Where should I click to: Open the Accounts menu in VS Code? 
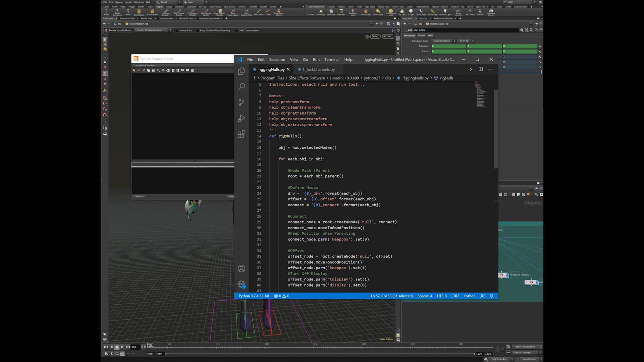point(241,268)
